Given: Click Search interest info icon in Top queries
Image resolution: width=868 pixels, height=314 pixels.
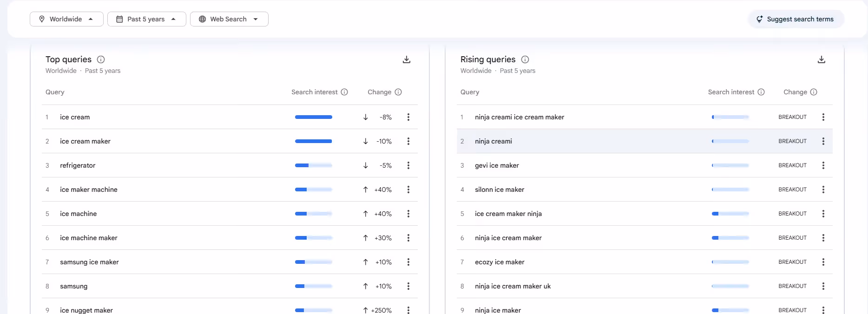Looking at the screenshot, I should coord(344,92).
